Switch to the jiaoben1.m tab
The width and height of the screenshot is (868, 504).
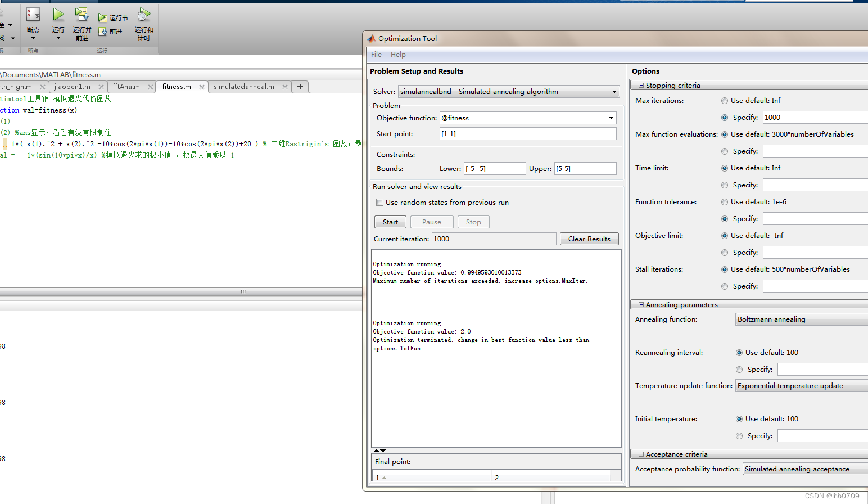coord(72,87)
